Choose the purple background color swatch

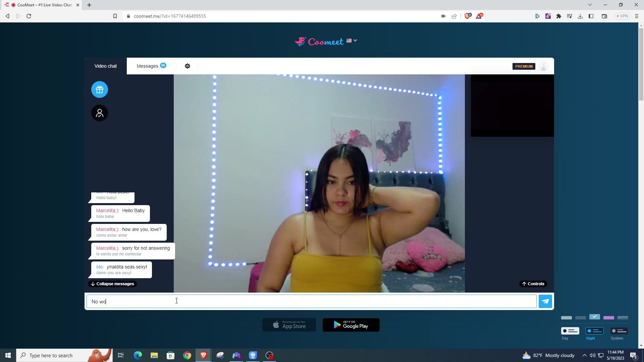tap(608, 318)
